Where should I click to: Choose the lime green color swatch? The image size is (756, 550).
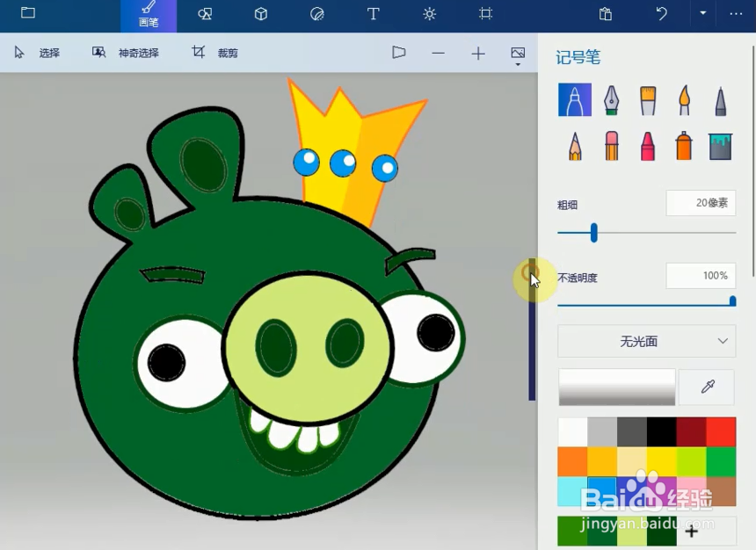692,462
